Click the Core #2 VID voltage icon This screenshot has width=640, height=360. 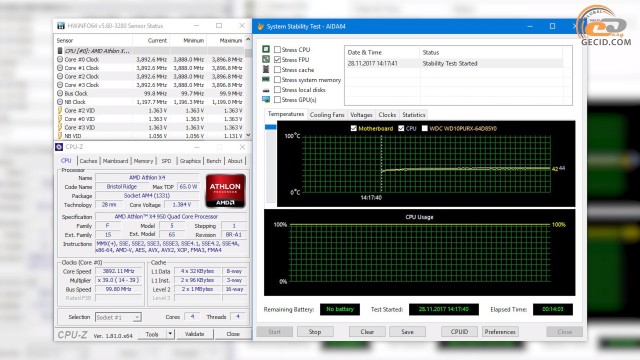pyautogui.click(x=60, y=110)
